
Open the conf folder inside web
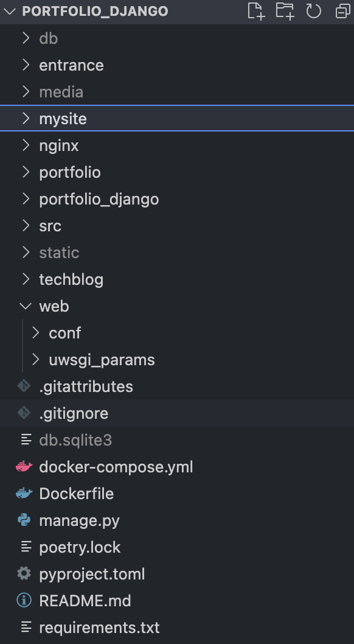64,332
